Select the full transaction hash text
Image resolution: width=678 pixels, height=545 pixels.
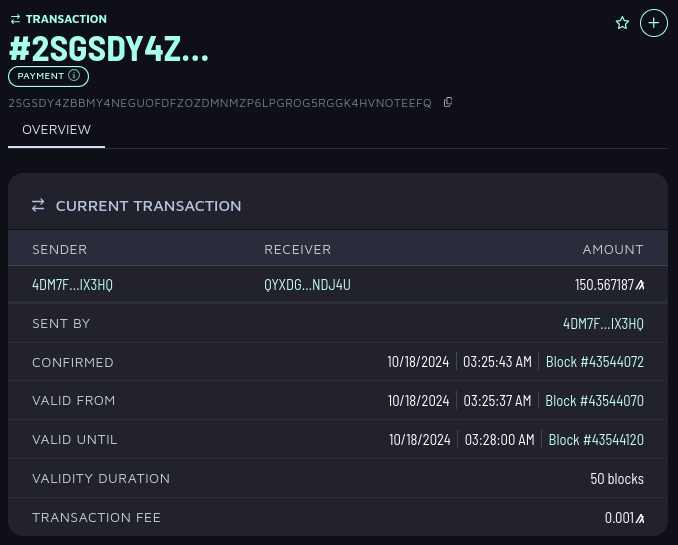click(220, 103)
